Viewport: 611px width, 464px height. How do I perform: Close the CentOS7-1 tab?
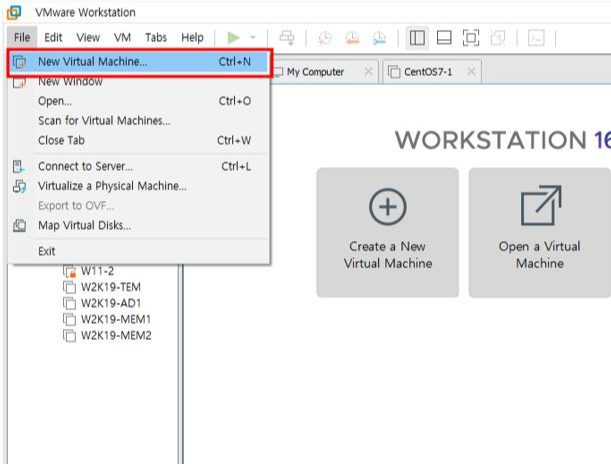[471, 72]
